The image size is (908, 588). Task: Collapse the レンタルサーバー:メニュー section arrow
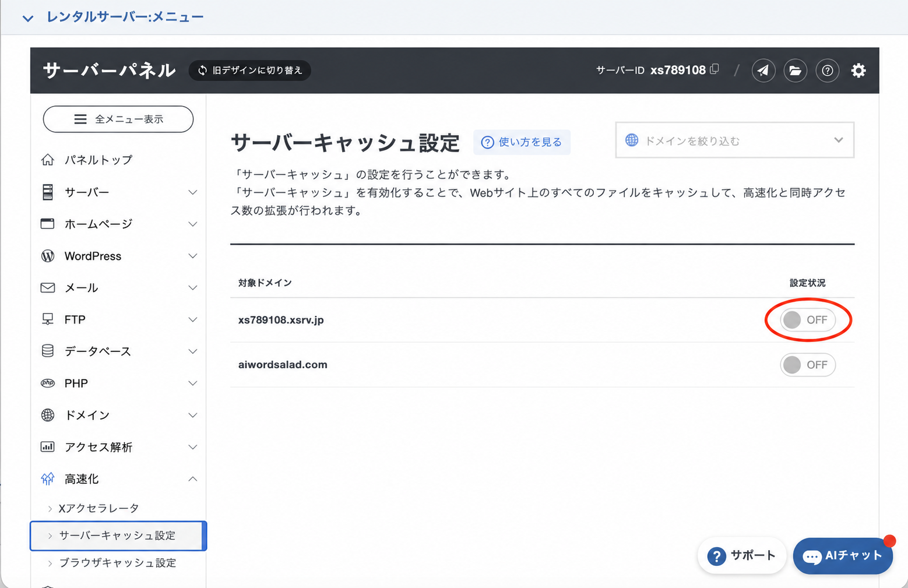pos(27,18)
